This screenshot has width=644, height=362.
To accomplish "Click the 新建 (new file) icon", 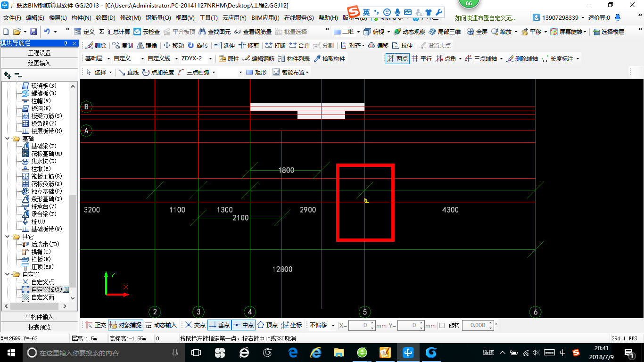I will point(6,32).
